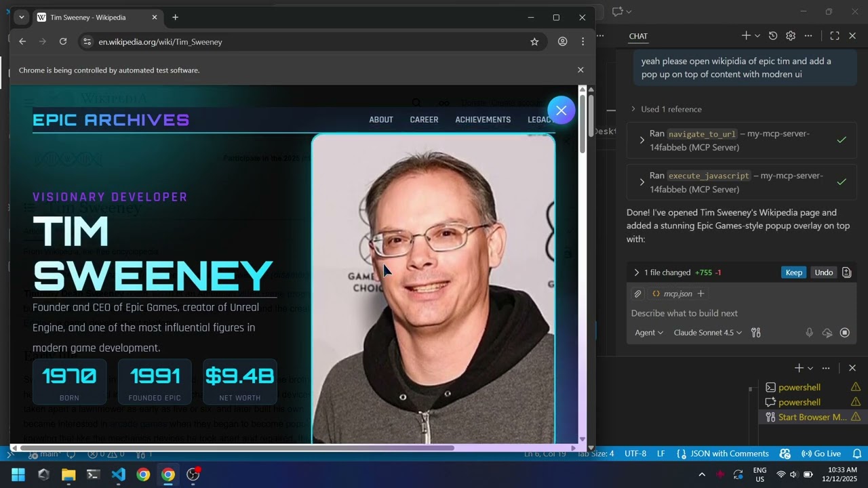The width and height of the screenshot is (868, 488).
Task: Open a new Chrome tab
Action: pyautogui.click(x=175, y=17)
